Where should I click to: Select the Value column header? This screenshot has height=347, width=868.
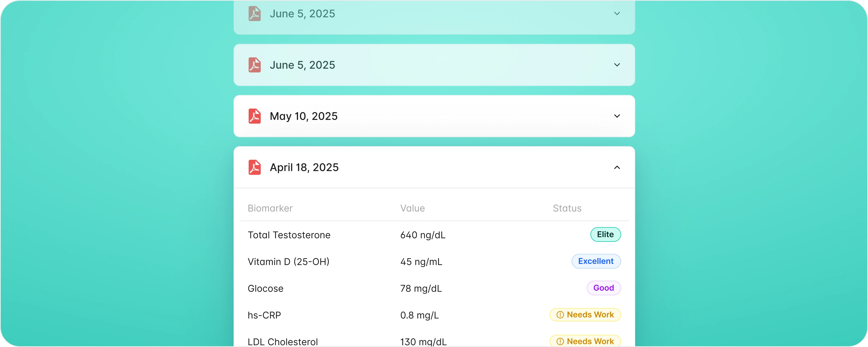412,208
